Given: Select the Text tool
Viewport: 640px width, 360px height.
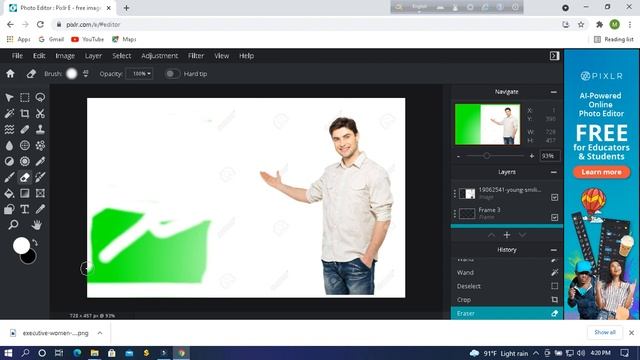Looking at the screenshot, I should (x=25, y=209).
